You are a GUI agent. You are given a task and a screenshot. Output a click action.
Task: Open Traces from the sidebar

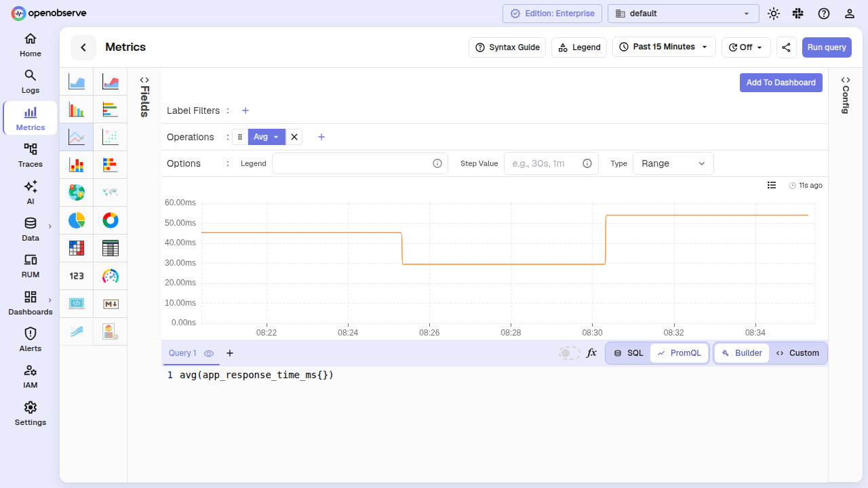pyautogui.click(x=30, y=155)
